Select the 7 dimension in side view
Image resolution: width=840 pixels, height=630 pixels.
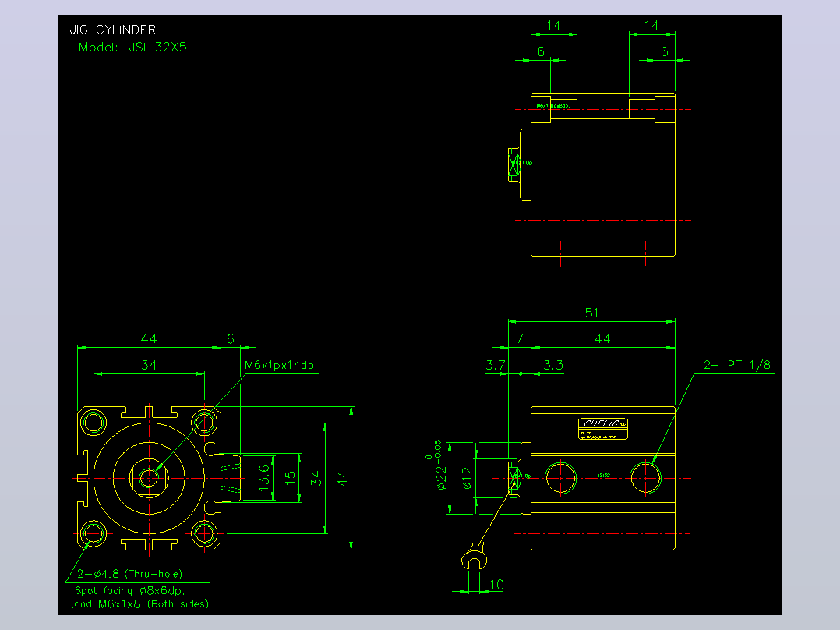(x=520, y=339)
